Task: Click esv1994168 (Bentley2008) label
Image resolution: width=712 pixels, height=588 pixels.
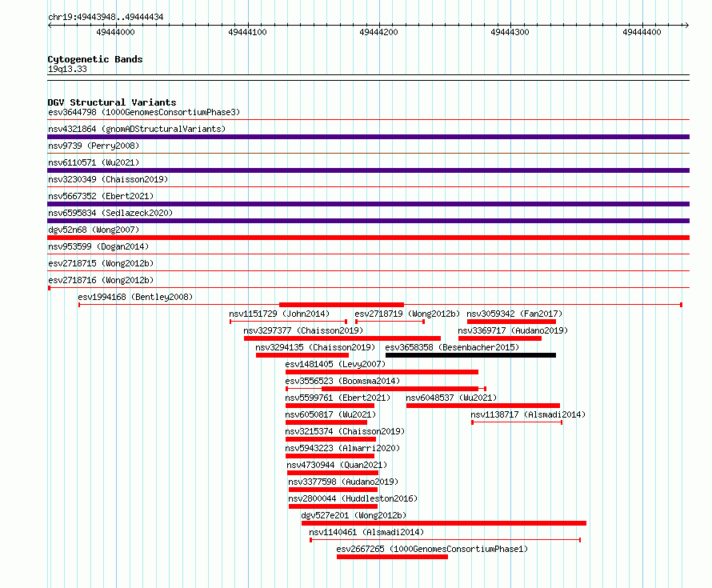Action: 135,297
